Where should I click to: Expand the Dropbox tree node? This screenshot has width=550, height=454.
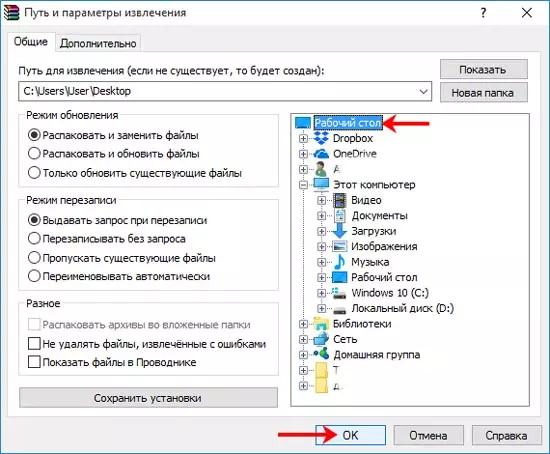click(x=303, y=139)
